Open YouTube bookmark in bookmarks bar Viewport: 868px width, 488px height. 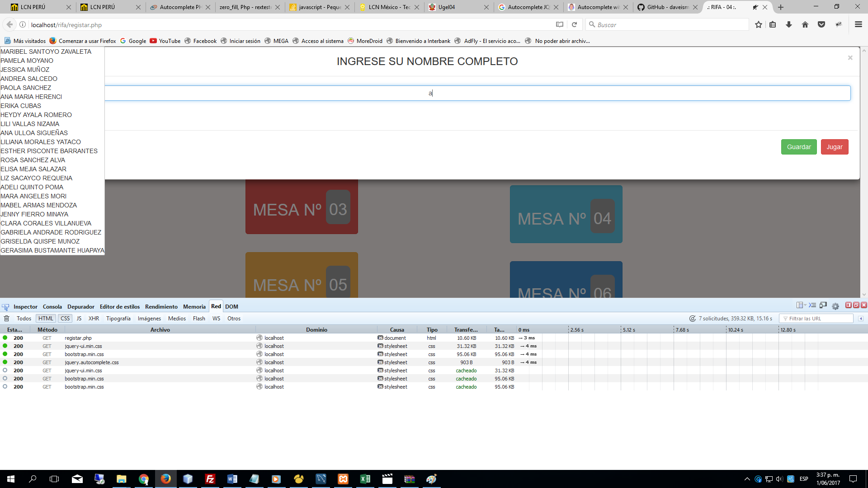point(165,41)
